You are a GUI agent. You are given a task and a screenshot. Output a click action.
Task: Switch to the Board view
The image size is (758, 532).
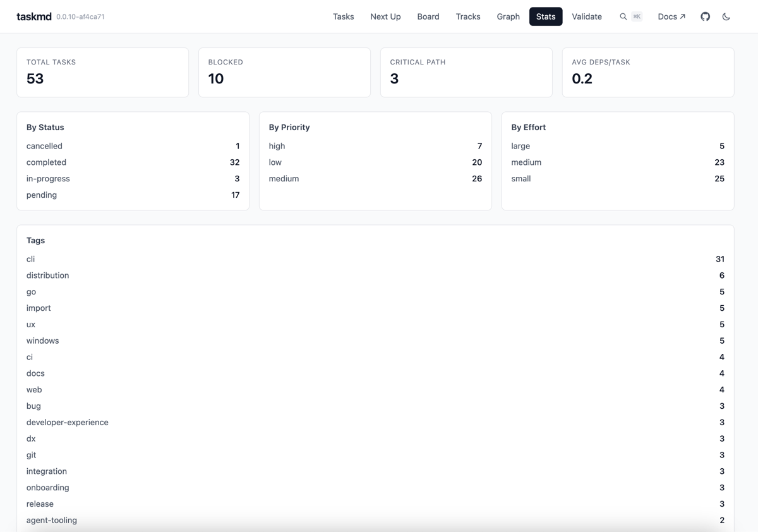(428, 16)
